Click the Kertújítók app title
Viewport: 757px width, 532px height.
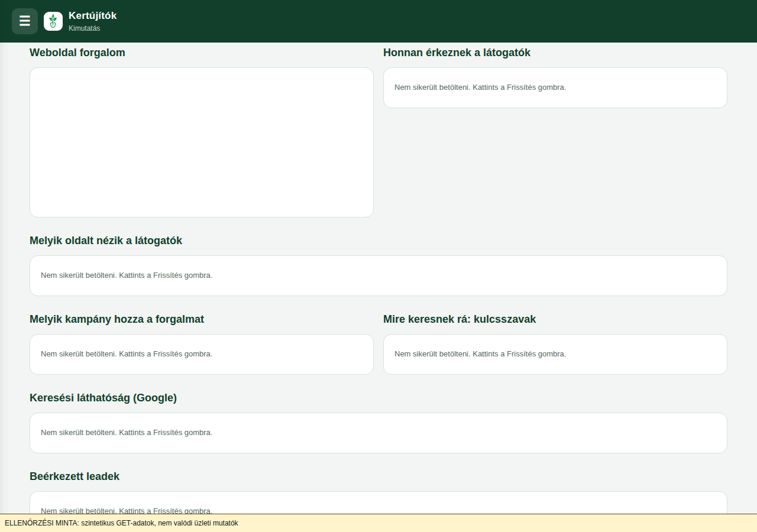tap(92, 16)
